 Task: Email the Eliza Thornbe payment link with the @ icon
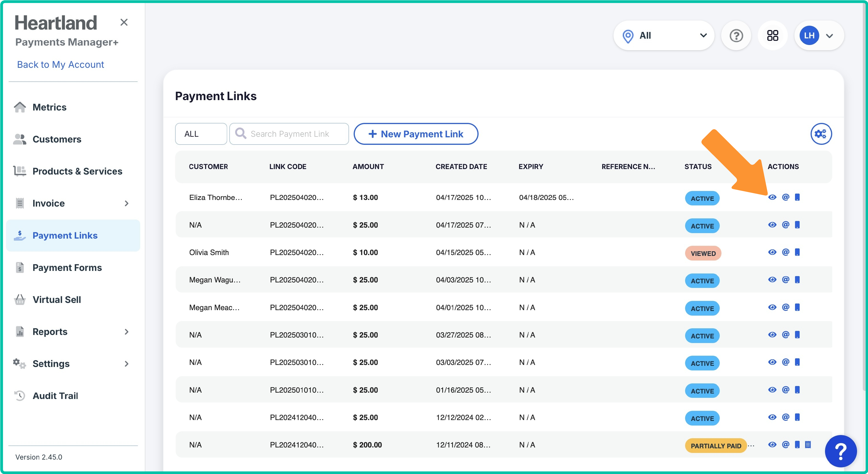coord(785,197)
